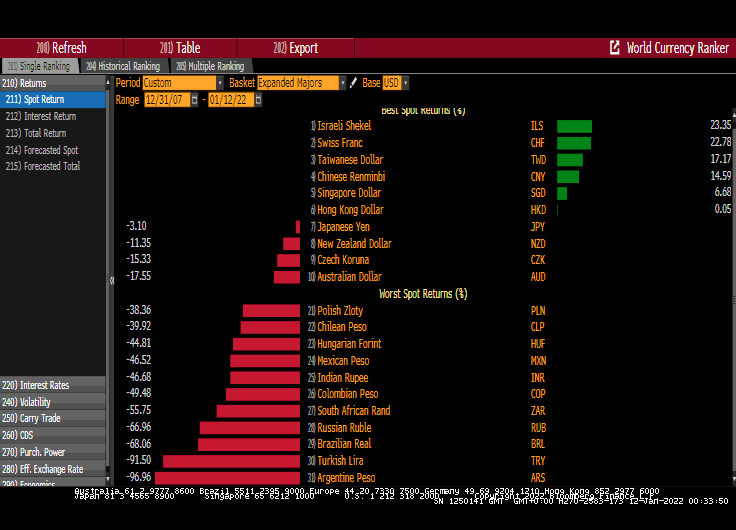Click the red Argentine Peso return bar
The width and height of the screenshot is (736, 530).
227,478
